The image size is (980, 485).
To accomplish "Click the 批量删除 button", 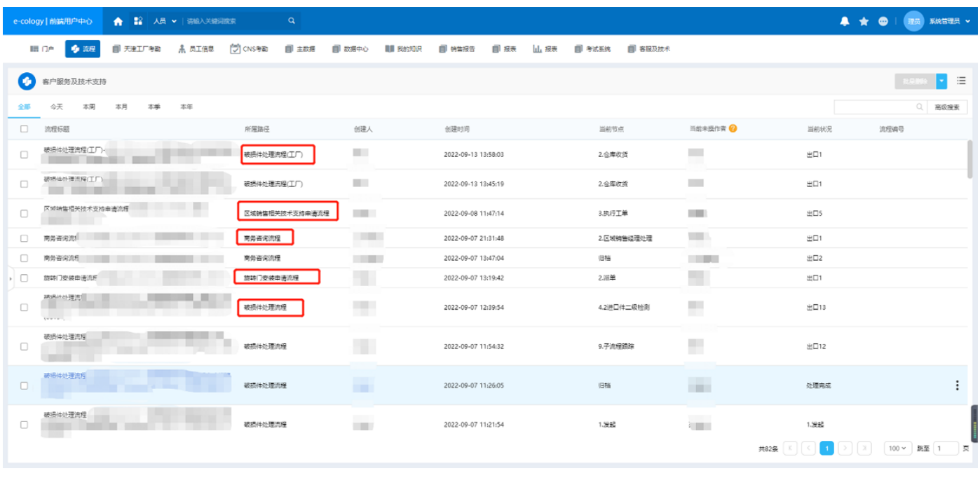I will (x=915, y=81).
